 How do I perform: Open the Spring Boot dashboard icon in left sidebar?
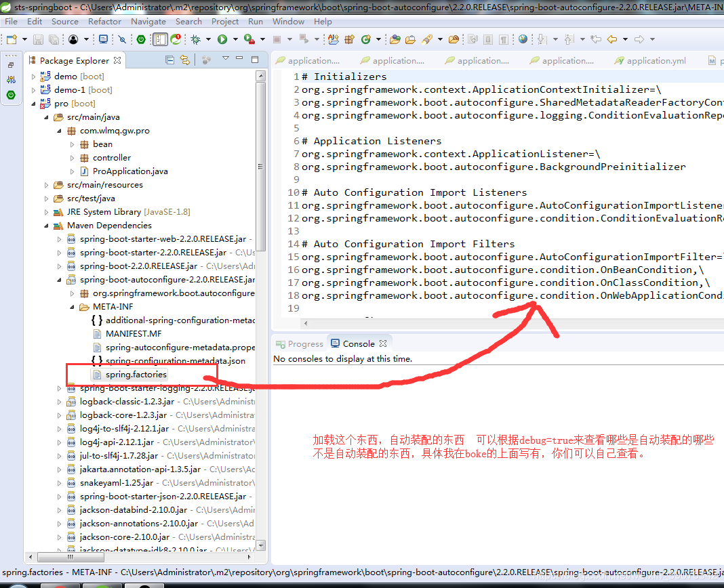pos(10,95)
